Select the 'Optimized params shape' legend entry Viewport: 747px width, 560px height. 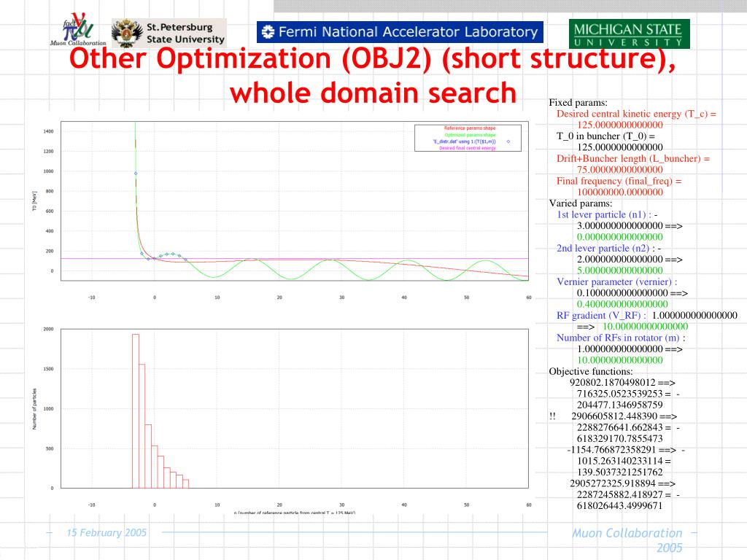coord(469,135)
